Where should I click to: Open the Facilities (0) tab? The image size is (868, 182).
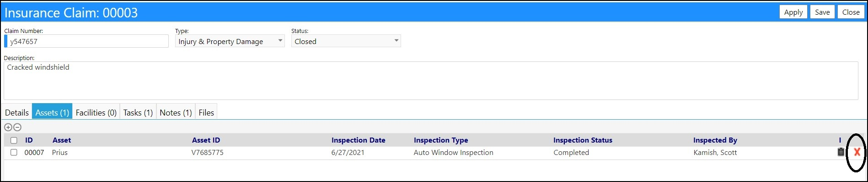[x=96, y=112]
